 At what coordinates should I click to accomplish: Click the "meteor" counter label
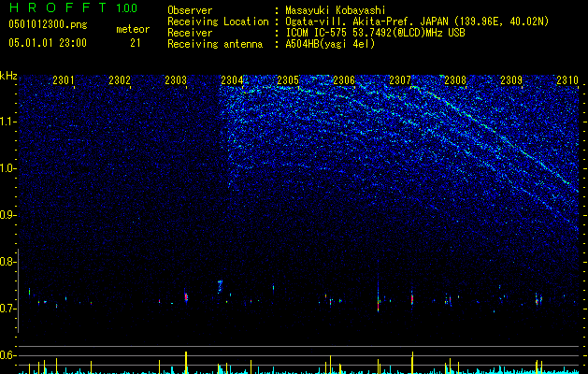(133, 29)
